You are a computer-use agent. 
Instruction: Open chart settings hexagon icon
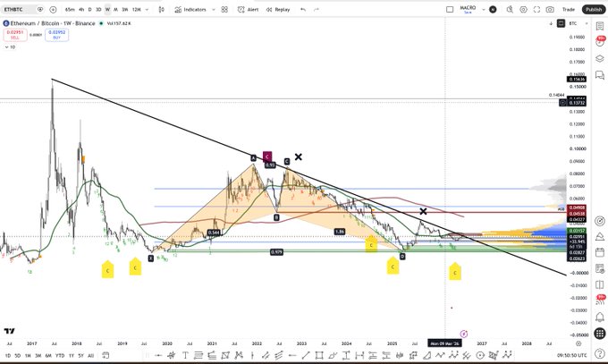click(523, 9)
